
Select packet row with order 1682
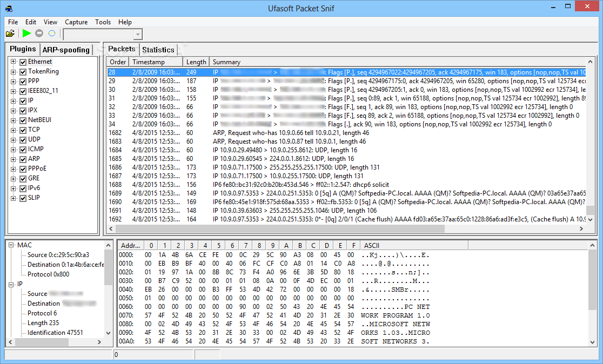(x=346, y=133)
